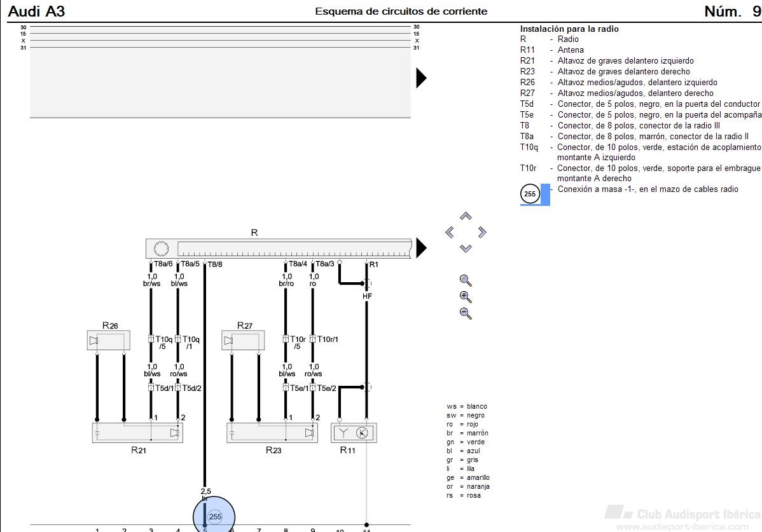The image size is (762, 532).
Task: Click legend entry T10r montante A derecho
Action: click(x=640, y=173)
